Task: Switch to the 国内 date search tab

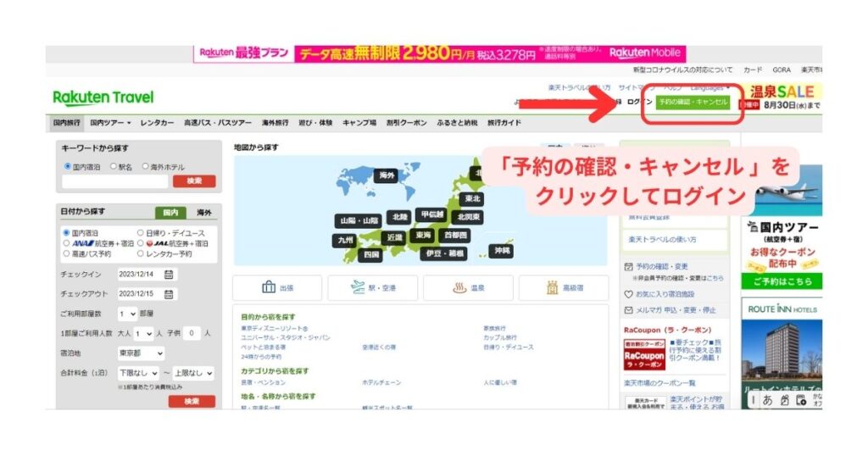Action: pyautogui.click(x=170, y=213)
